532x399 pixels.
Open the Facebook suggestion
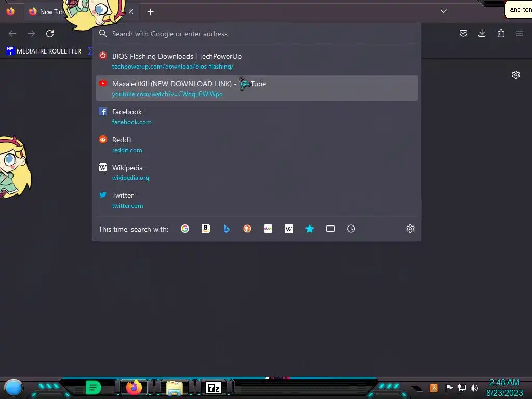point(257,116)
